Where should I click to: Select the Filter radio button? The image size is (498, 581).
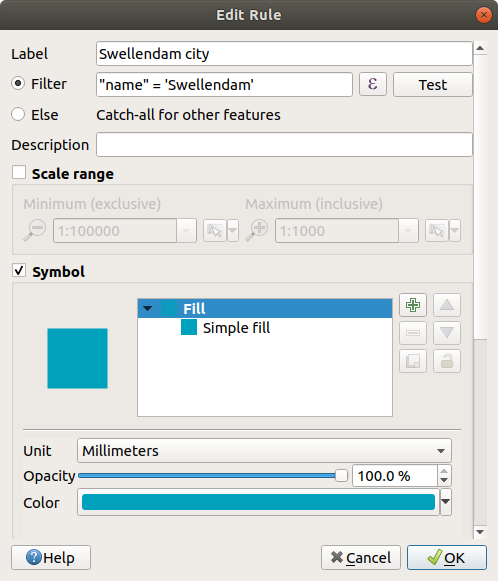pos(18,83)
